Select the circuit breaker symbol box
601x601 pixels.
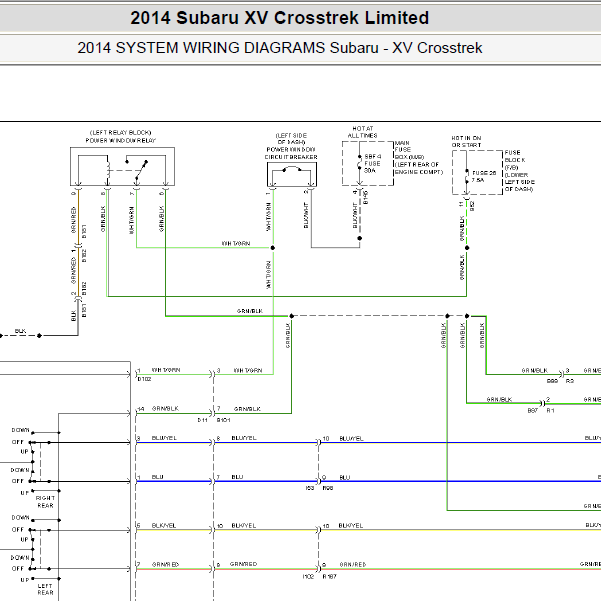(292, 174)
